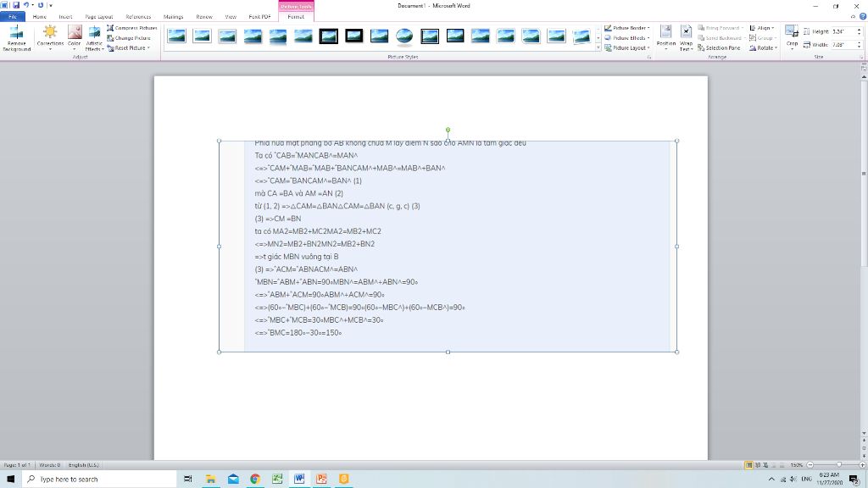Click the Remove Background tool
868x488 pixels.
[x=17, y=39]
